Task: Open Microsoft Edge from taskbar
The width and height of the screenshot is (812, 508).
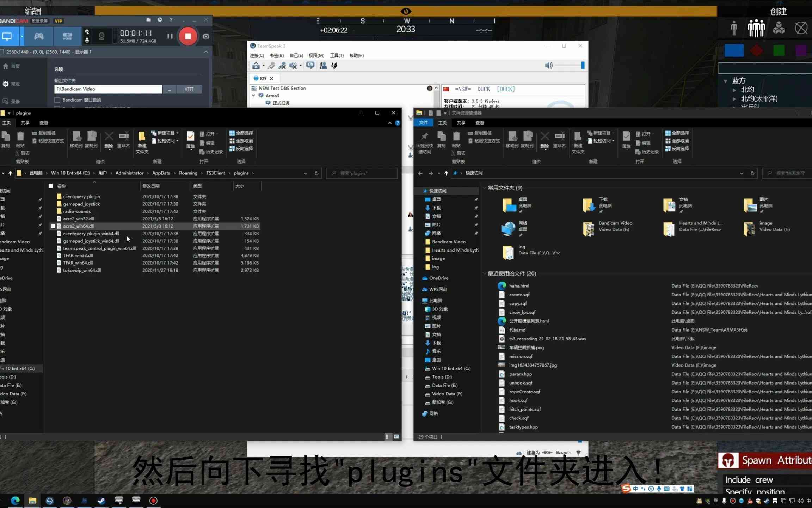Action: 15,501
